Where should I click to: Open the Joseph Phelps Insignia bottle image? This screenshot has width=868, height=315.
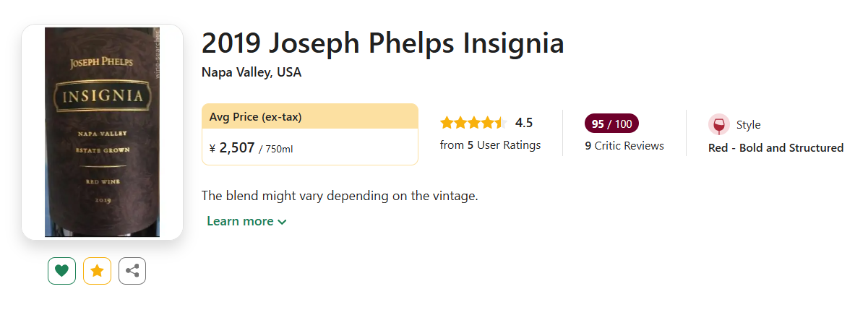pyautogui.click(x=102, y=132)
